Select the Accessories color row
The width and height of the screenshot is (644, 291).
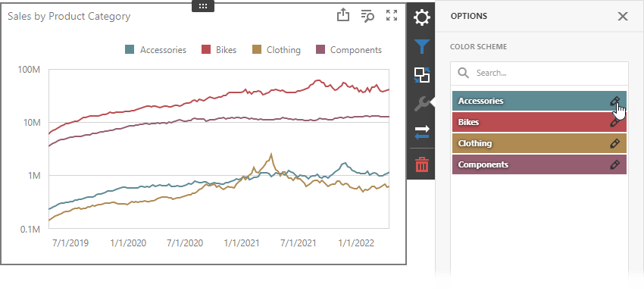click(x=539, y=101)
